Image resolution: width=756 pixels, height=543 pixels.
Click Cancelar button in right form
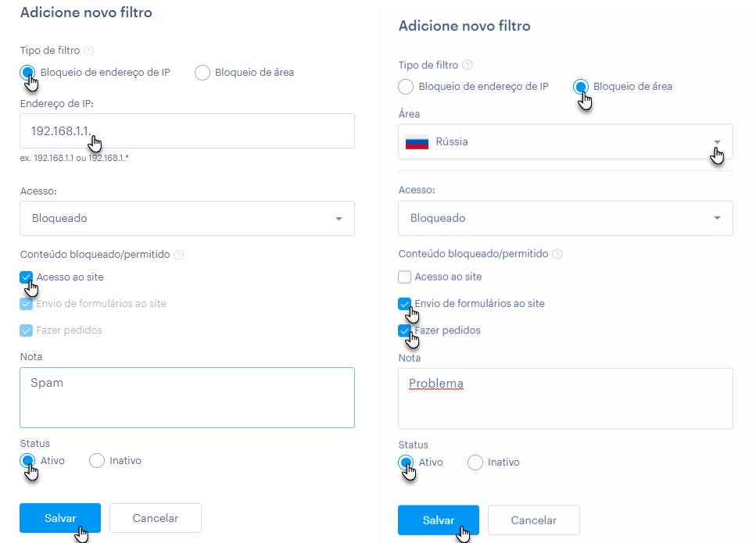(534, 520)
